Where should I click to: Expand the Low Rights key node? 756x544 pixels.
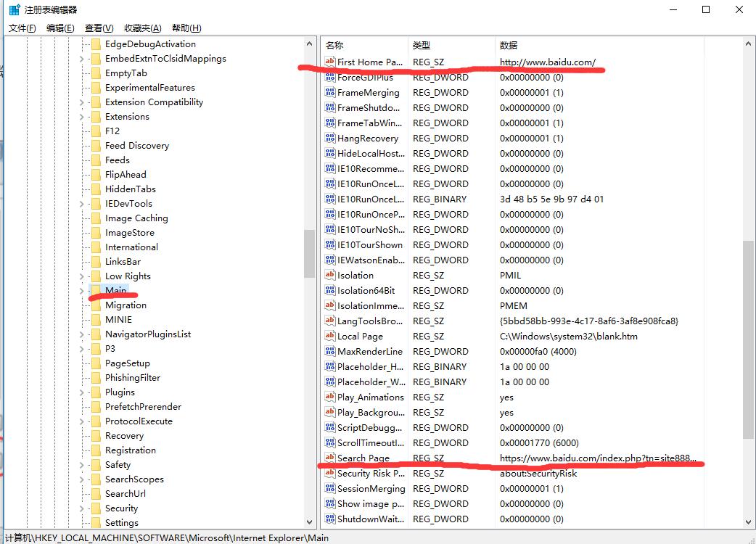pyautogui.click(x=82, y=276)
